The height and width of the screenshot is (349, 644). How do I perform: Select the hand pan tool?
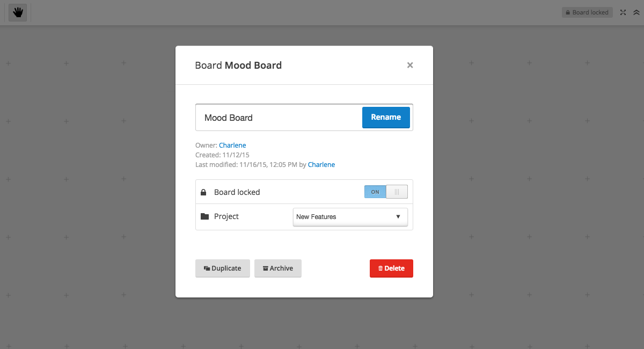pos(18,12)
